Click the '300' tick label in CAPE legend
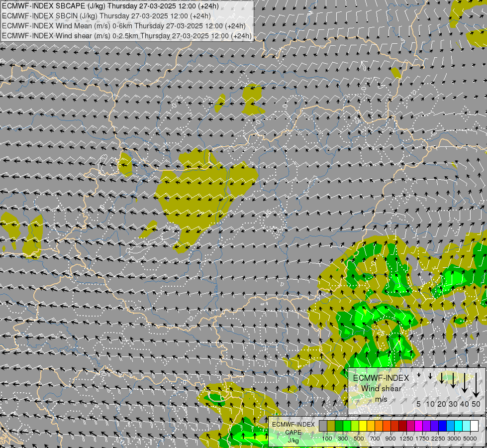Image resolution: width=487 pixels, height=448 pixels. (343, 439)
